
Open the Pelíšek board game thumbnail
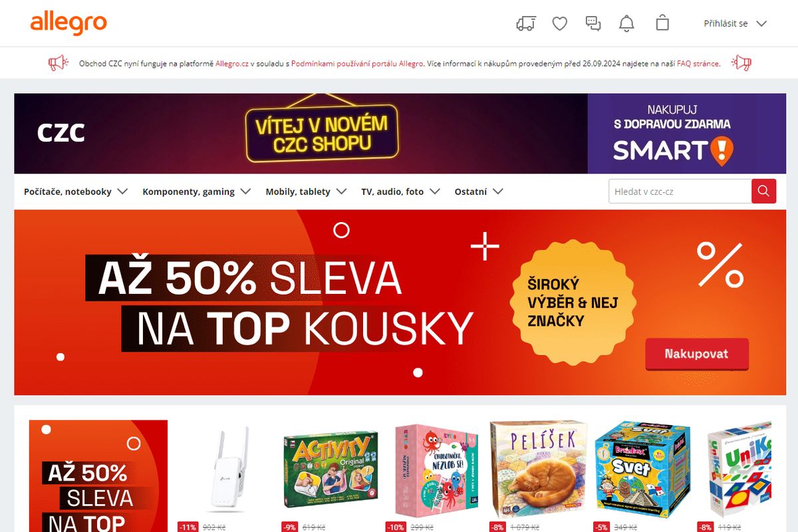click(539, 469)
